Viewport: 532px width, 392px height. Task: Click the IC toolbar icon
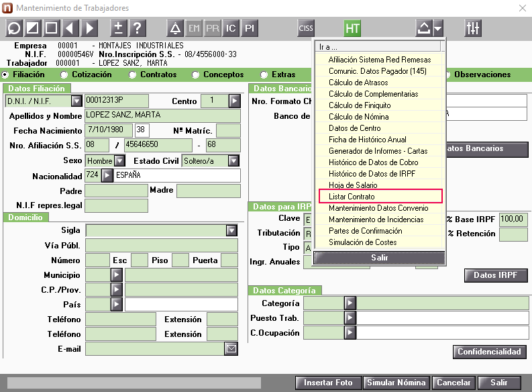pyautogui.click(x=231, y=28)
